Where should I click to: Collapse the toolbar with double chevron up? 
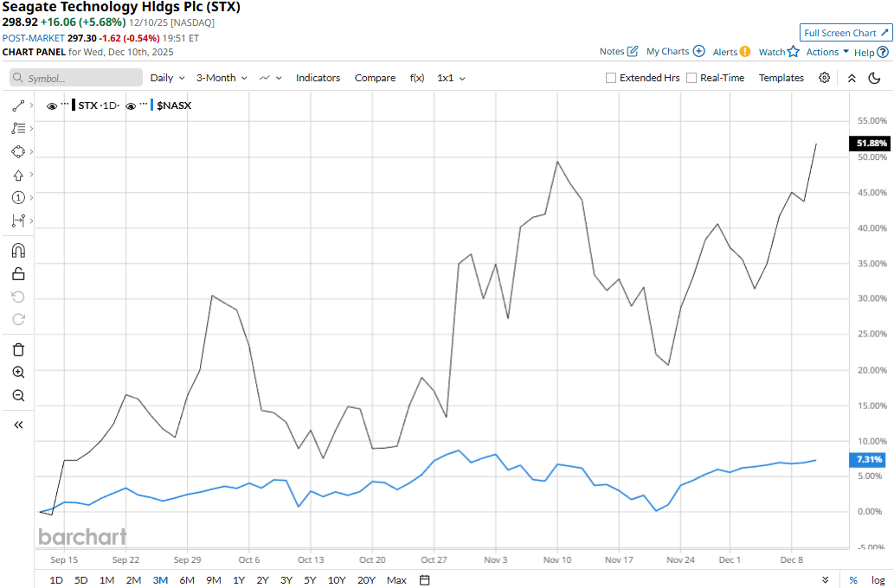852,78
